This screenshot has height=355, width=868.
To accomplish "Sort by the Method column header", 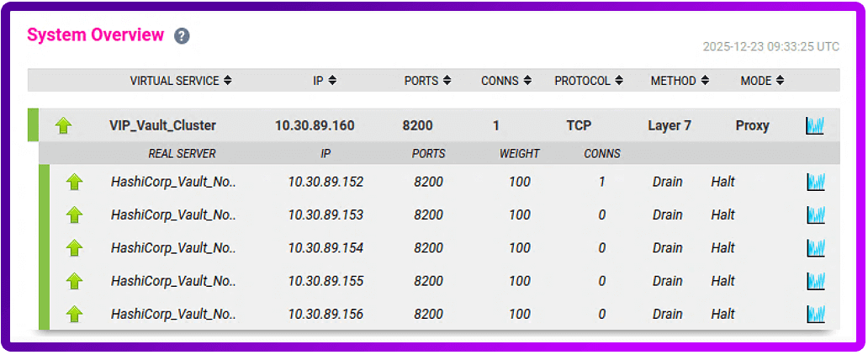I will click(679, 81).
